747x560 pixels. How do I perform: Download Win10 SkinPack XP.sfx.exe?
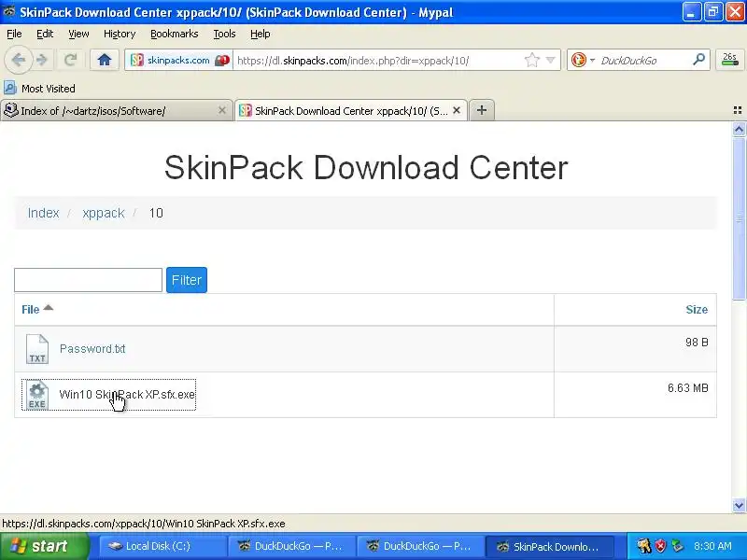(x=127, y=394)
